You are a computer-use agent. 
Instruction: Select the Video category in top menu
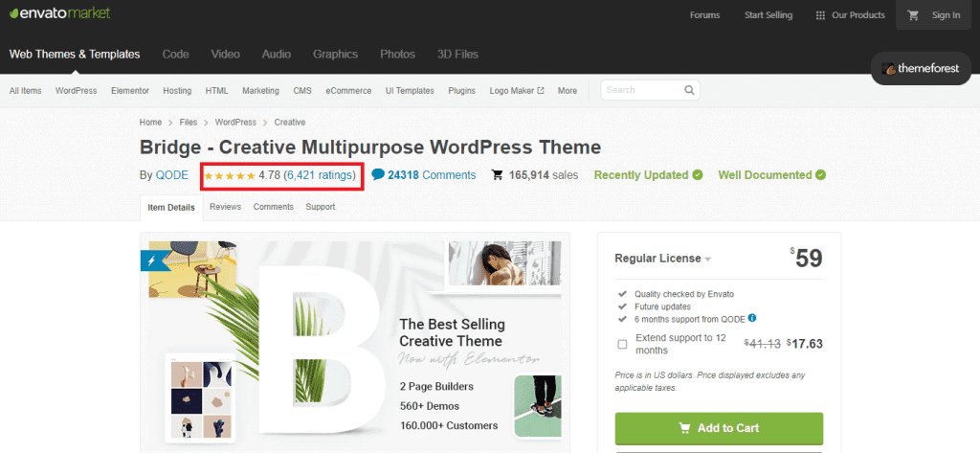click(x=225, y=55)
